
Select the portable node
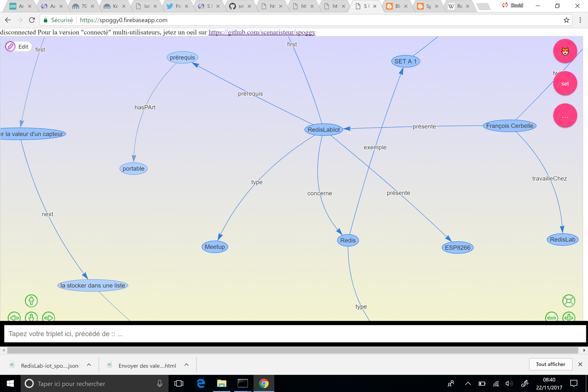pyautogui.click(x=133, y=169)
